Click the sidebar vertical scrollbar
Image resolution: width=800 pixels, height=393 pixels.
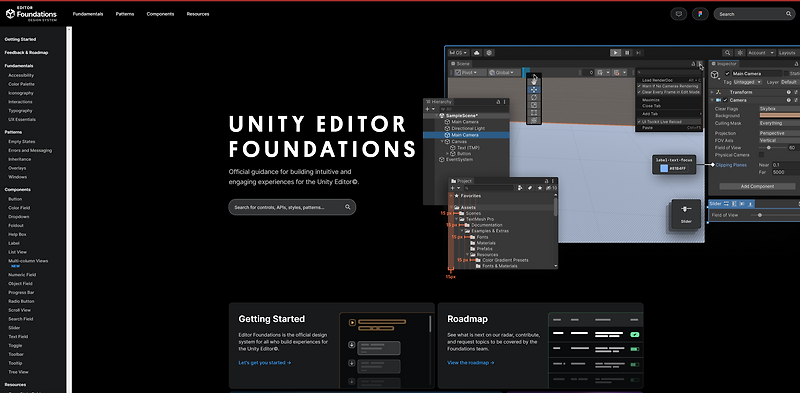coord(69,209)
